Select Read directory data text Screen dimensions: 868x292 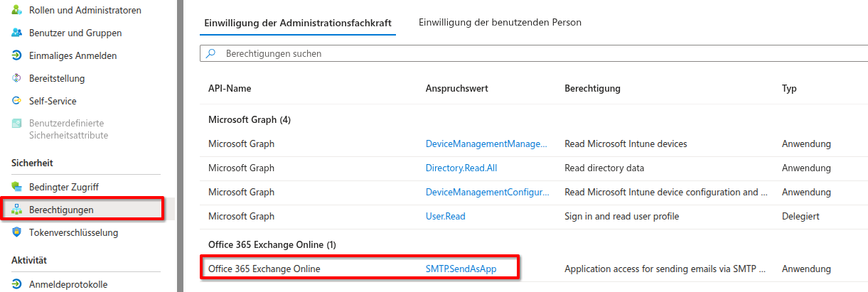(x=604, y=168)
